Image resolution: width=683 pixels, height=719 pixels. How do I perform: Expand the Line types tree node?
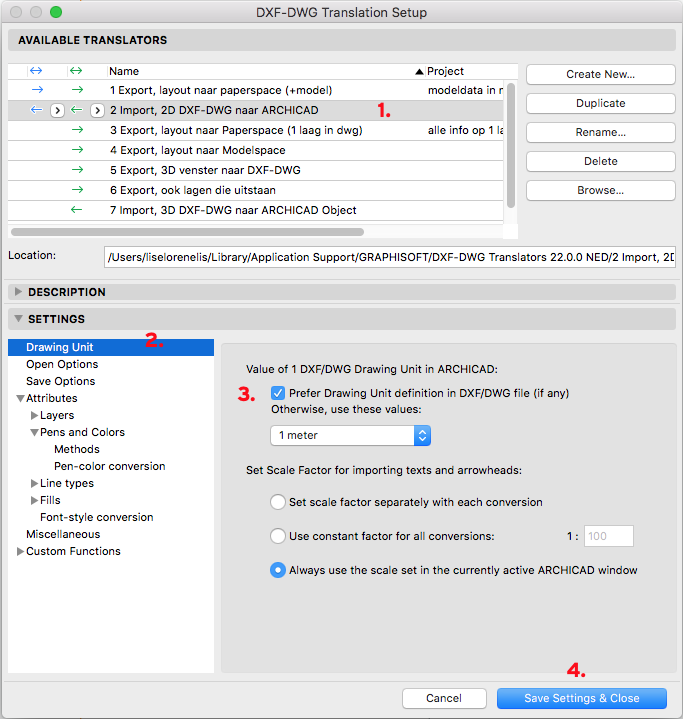coord(34,483)
